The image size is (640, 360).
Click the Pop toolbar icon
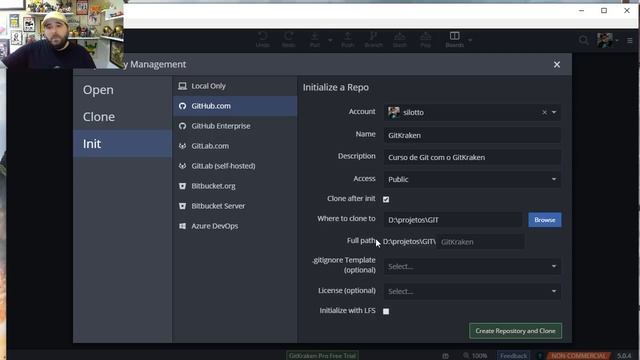(425, 40)
